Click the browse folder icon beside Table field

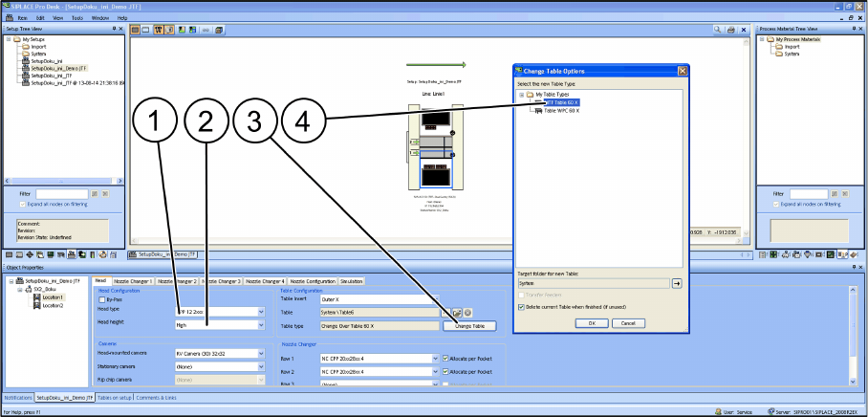458,313
